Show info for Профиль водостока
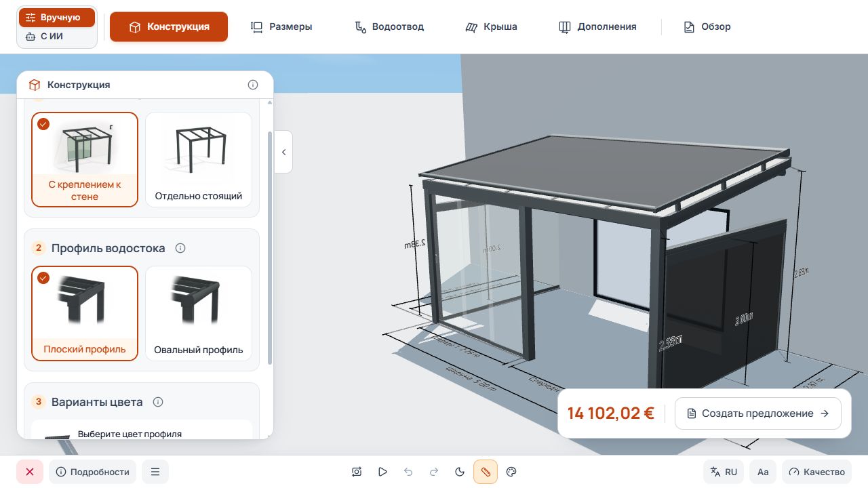This screenshot has height=488, width=868. (180, 248)
